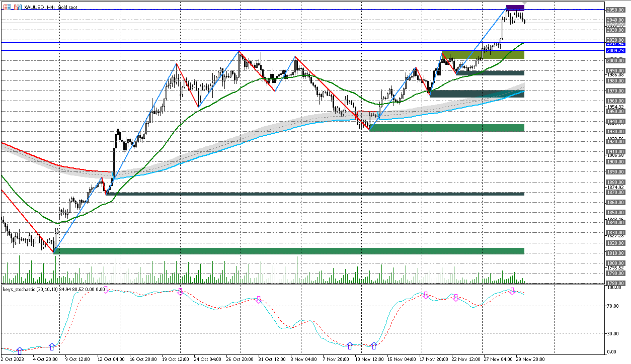This screenshot has width=631, height=364.
Task: Select the green zone rectangle at 1930–1940
Action: click(447, 128)
